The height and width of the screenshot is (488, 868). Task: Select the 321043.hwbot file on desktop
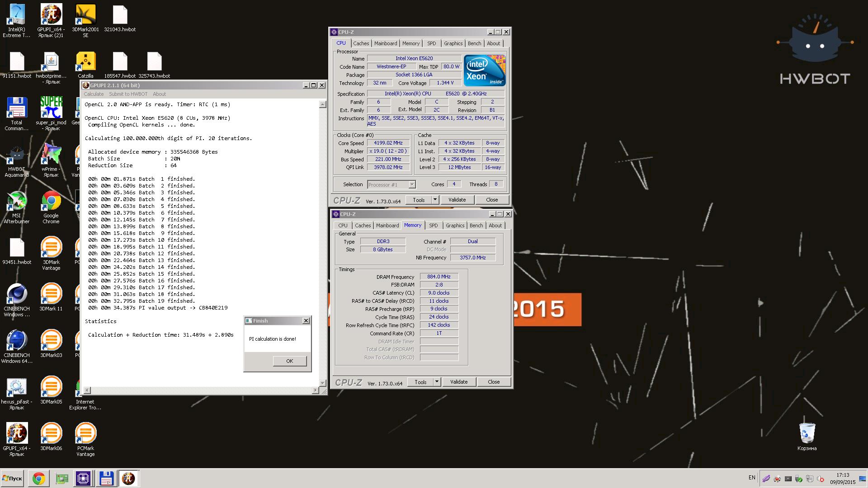[120, 18]
